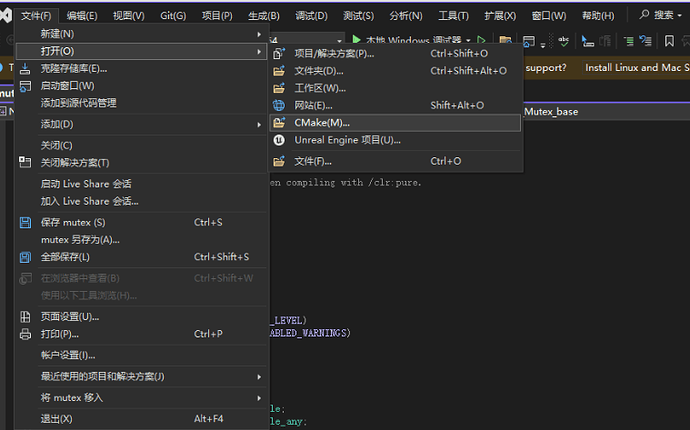Click the 全部保存 double-disk icon
This screenshot has width=690, height=430.
(25, 257)
